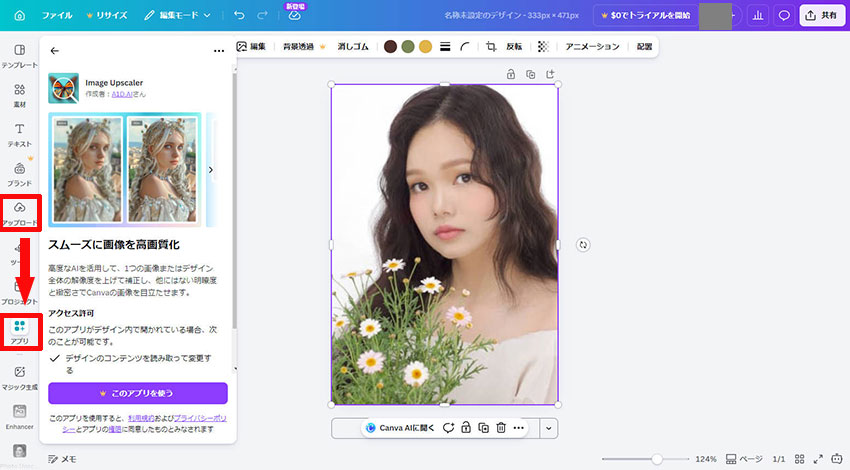850x470 pixels.
Task: Click the comment icon in floating toolbar
Action: point(448,428)
